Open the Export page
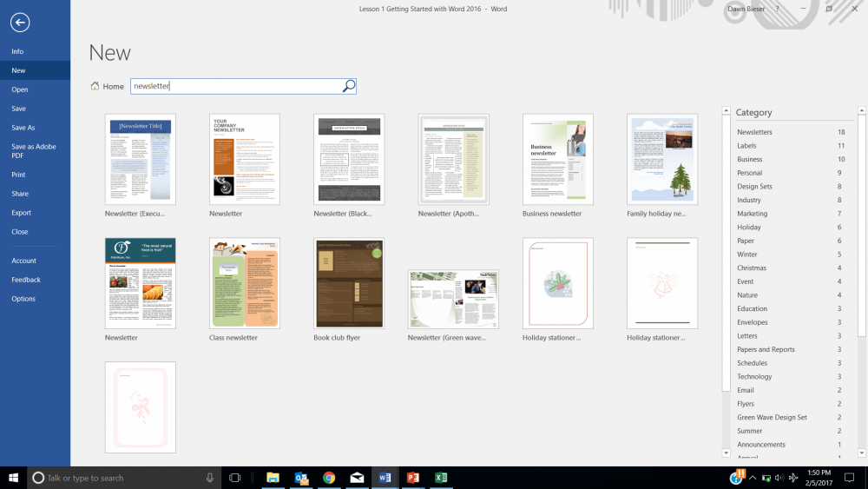Screen dimensions: 868x489 click(x=22, y=213)
